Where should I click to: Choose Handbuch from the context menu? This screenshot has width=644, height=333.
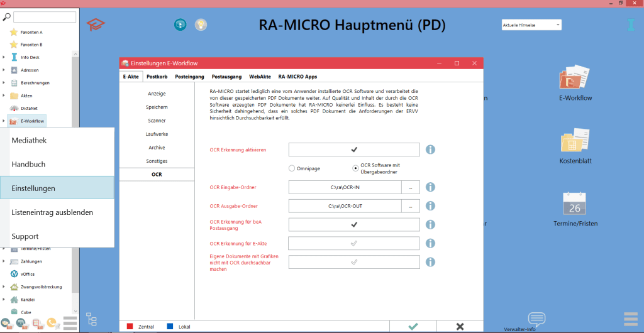point(57,165)
